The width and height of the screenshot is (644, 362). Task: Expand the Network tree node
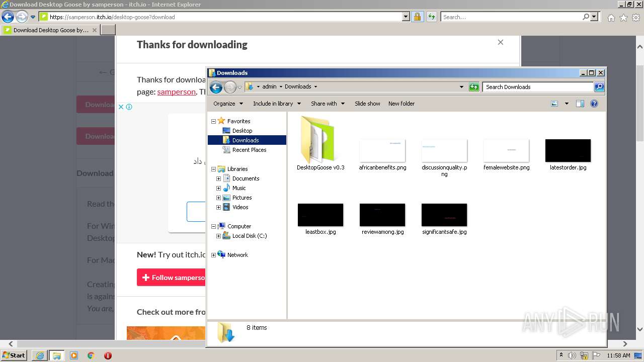pyautogui.click(x=213, y=255)
